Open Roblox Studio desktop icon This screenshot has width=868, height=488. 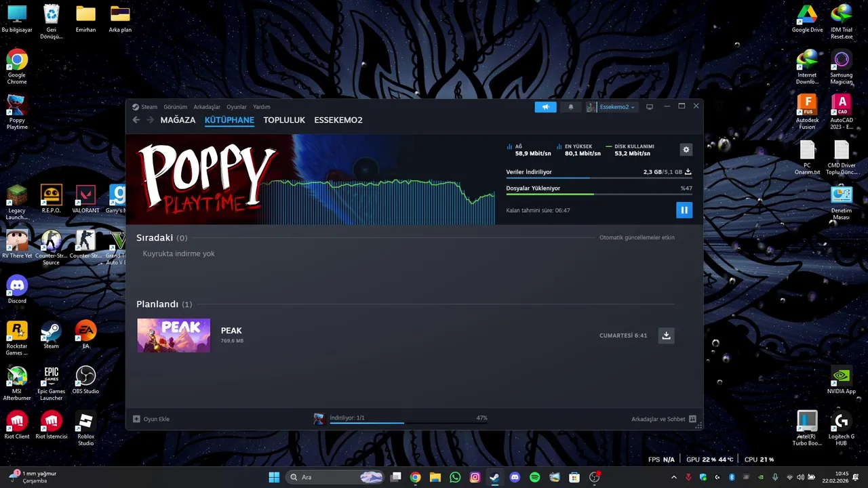click(85, 428)
